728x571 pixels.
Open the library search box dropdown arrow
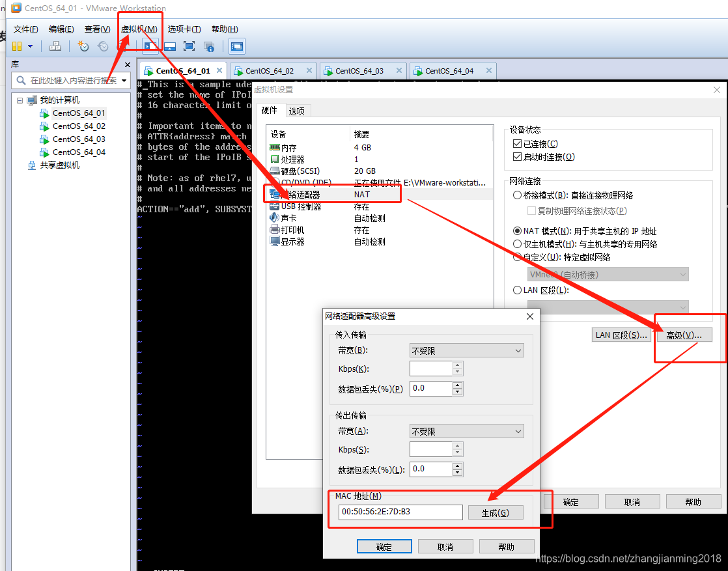[x=124, y=81]
